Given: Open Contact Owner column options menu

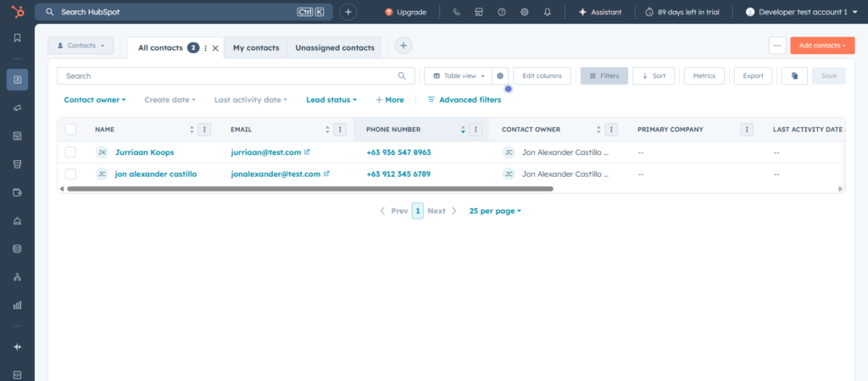Looking at the screenshot, I should point(611,130).
